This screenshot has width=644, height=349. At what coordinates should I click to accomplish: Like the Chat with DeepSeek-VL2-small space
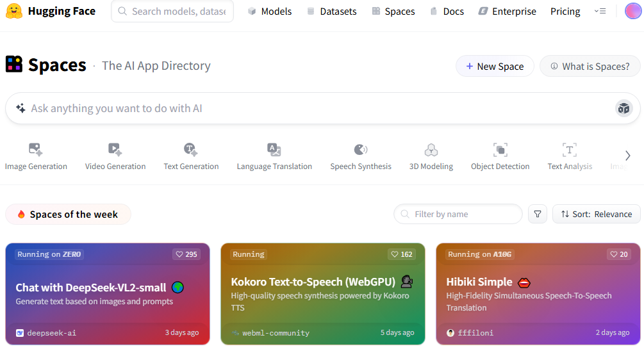point(186,254)
